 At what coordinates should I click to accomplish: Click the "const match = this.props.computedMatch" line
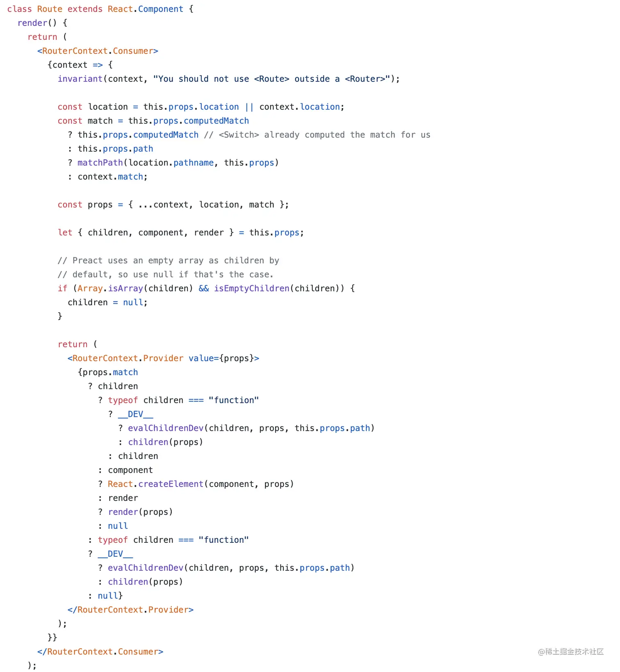(153, 121)
